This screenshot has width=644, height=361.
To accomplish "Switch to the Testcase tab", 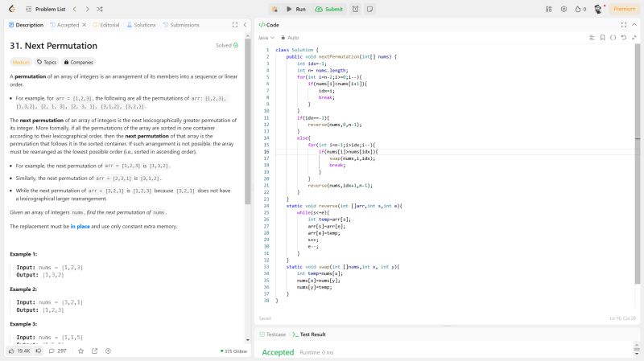I will tap(273, 334).
